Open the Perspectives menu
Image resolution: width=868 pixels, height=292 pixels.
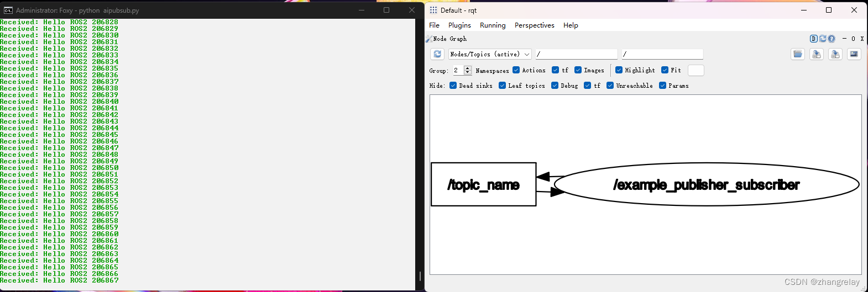click(535, 25)
